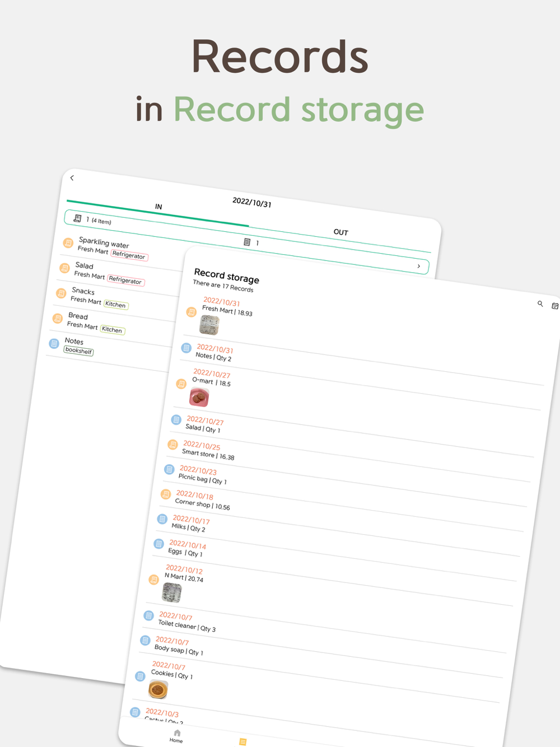Tap the Smart store 16.38 receipt icon

172,445
